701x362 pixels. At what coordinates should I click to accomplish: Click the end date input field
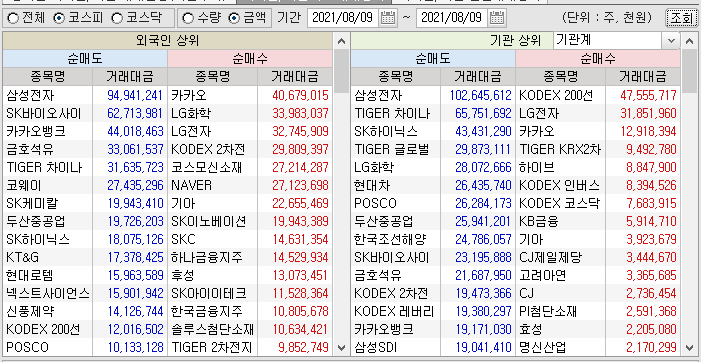[452, 18]
